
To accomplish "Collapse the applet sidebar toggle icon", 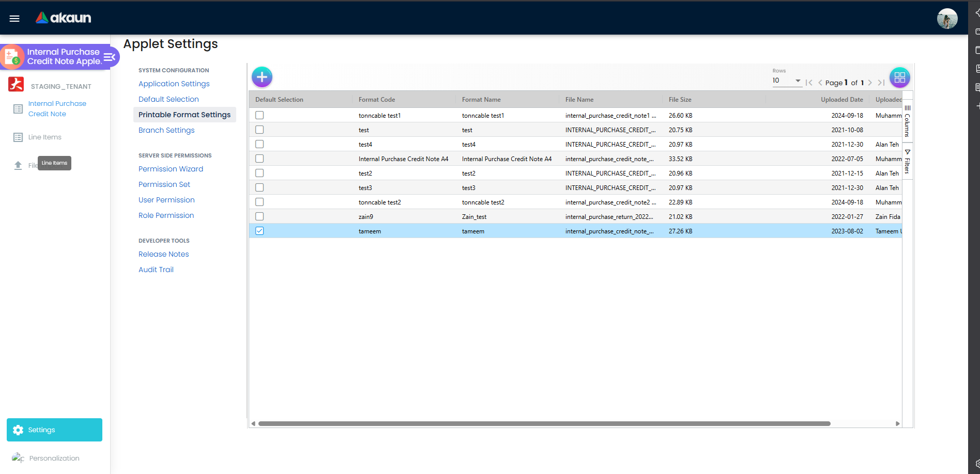I will click(x=110, y=57).
